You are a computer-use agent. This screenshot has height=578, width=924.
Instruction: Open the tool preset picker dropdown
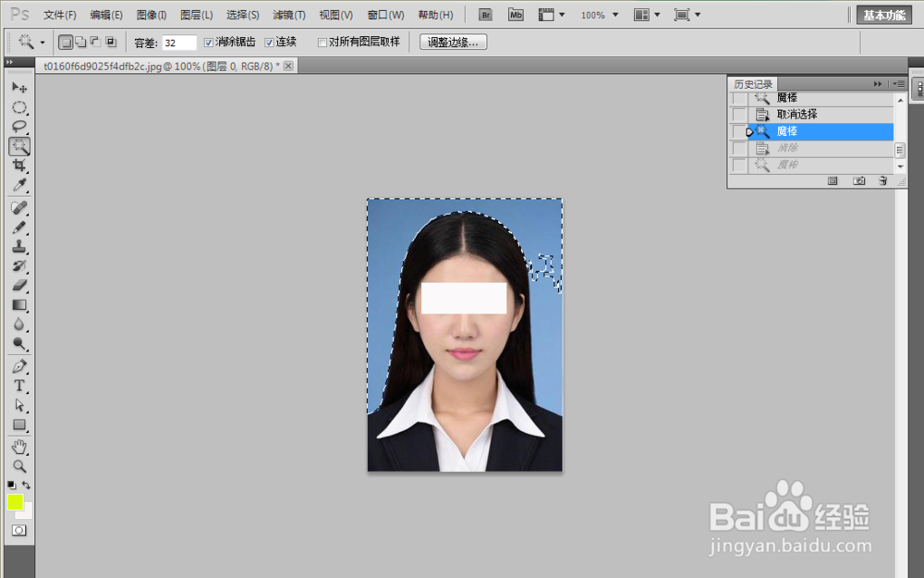tap(43, 43)
